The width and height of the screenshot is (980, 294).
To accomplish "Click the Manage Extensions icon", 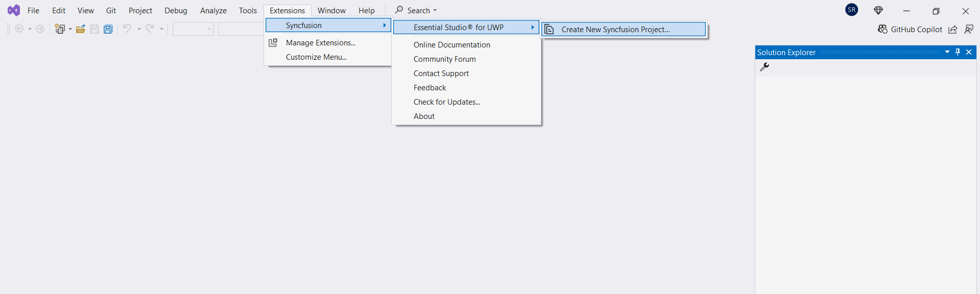I will point(273,43).
